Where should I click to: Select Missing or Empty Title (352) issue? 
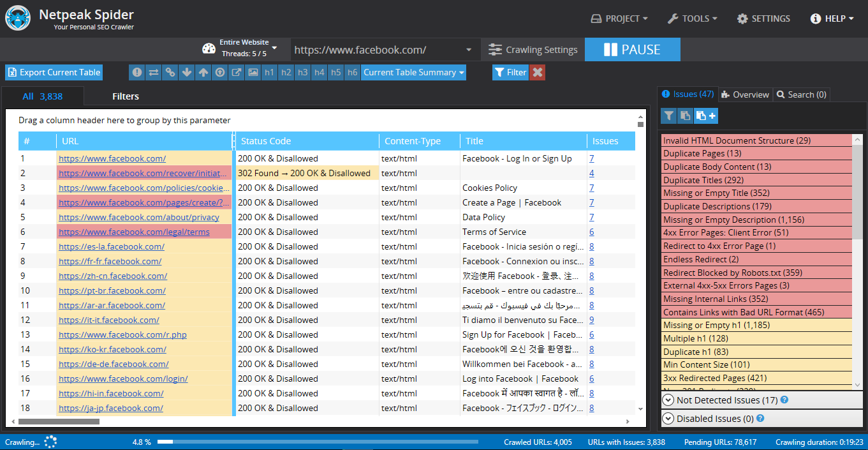tap(756, 193)
